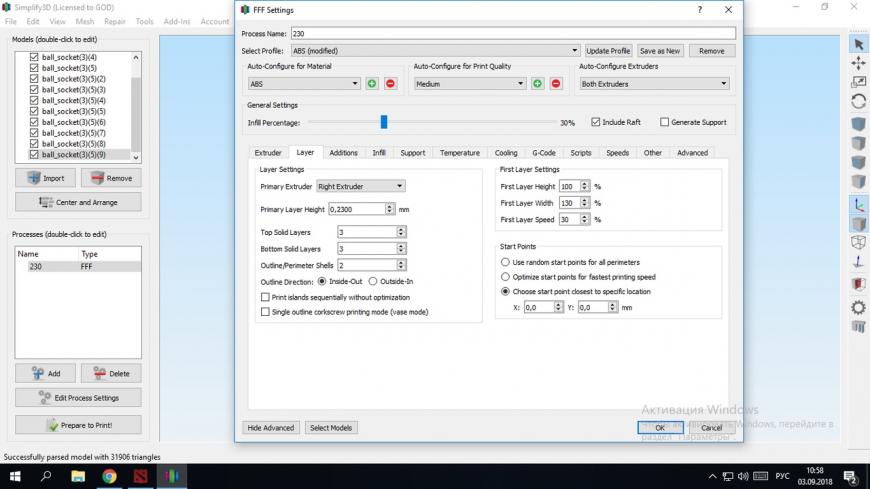The height and width of the screenshot is (489, 870).
Task: Launch Chrome from the taskbar
Action: [x=109, y=476]
